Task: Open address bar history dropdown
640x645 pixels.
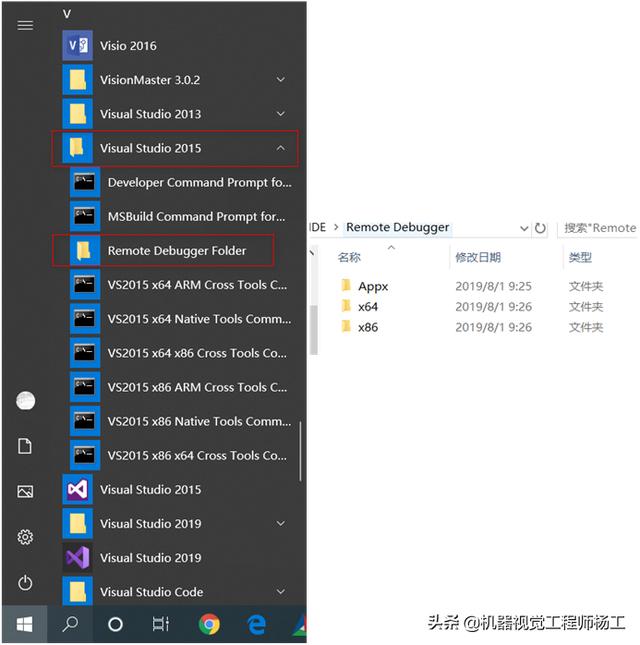Action: [524, 228]
